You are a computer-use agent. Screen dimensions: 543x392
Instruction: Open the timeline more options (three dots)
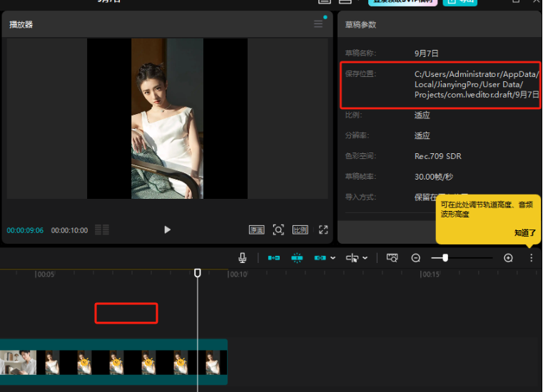pyautogui.click(x=531, y=258)
